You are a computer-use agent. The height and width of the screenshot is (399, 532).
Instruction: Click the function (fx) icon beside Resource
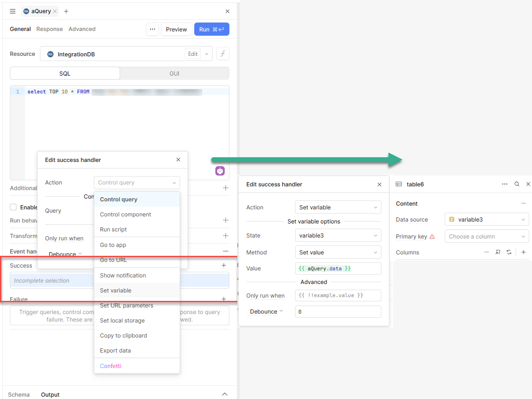click(x=222, y=54)
